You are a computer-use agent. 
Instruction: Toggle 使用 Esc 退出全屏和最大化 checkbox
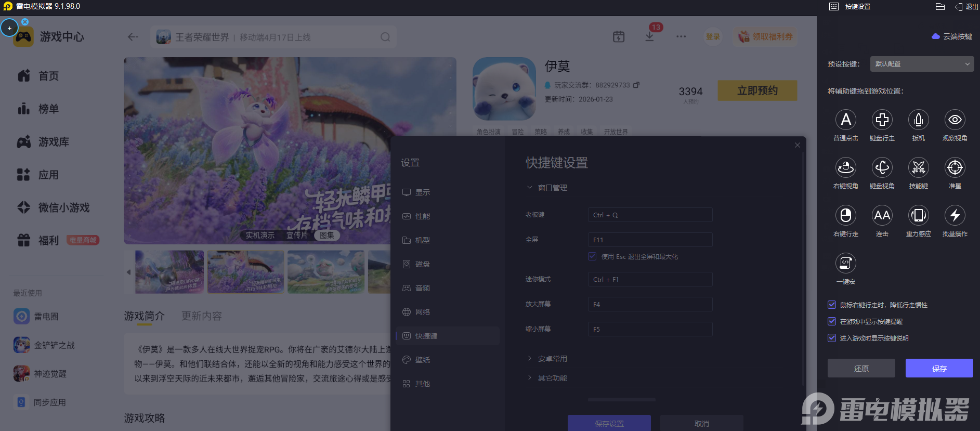coord(592,256)
